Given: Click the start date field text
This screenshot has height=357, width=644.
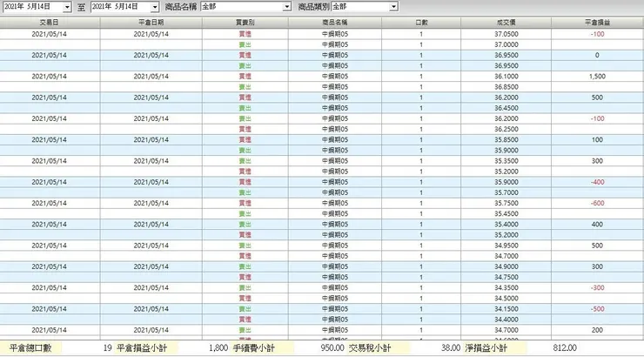Looking at the screenshot, I should pos(27,7).
